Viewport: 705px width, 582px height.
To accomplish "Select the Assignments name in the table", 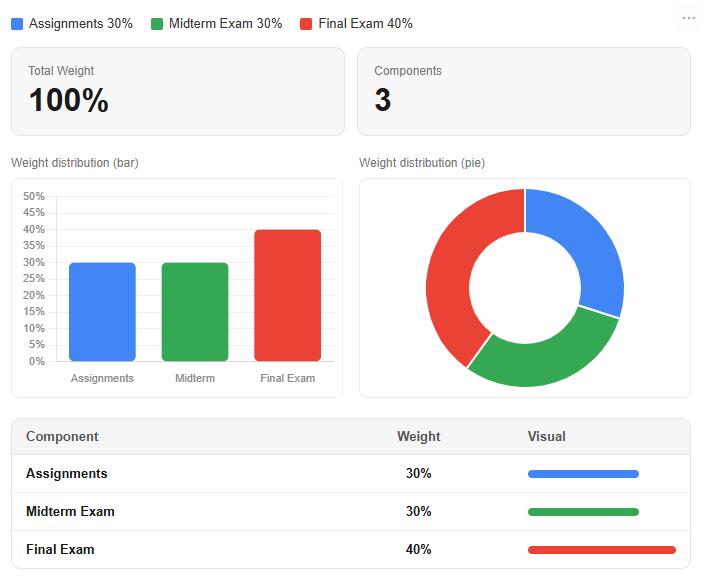I will point(67,474).
